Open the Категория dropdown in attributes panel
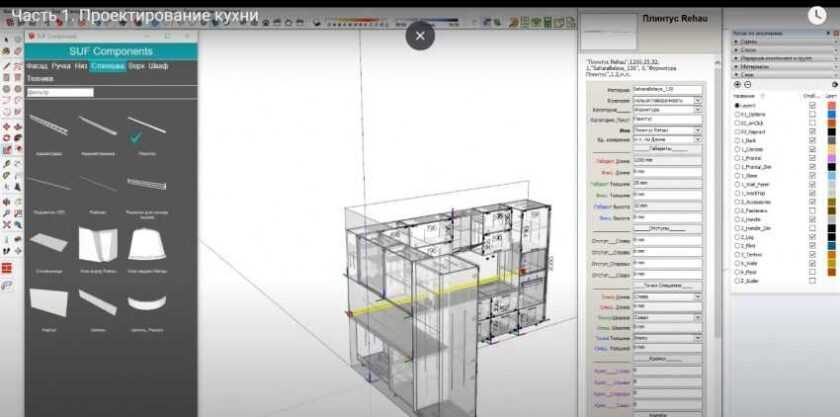The image size is (840, 417). pos(668,109)
